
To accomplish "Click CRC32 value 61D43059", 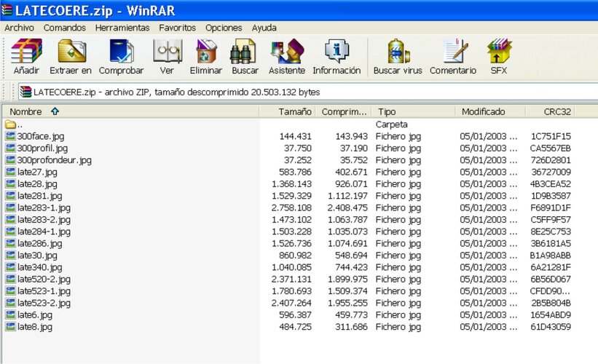I will (551, 327).
